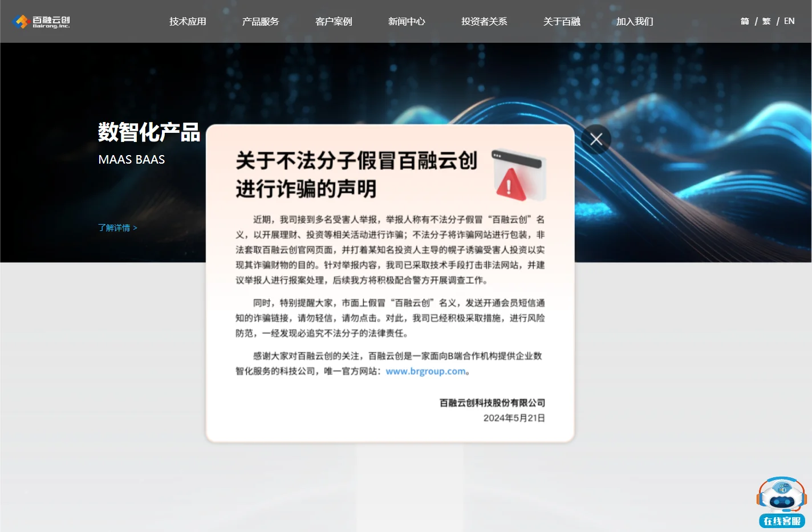Open the www.brgroup.com link
812x532 pixels.
coord(426,371)
